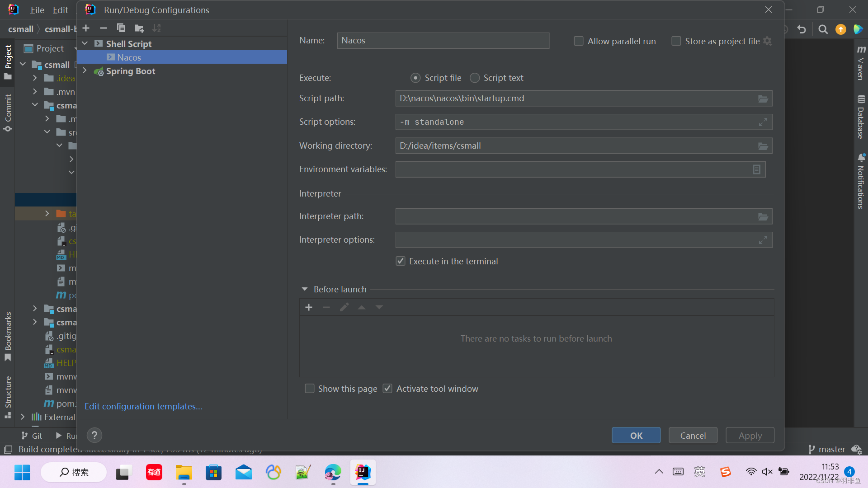Select Script text radio option
This screenshot has height=488, width=868.
click(475, 78)
